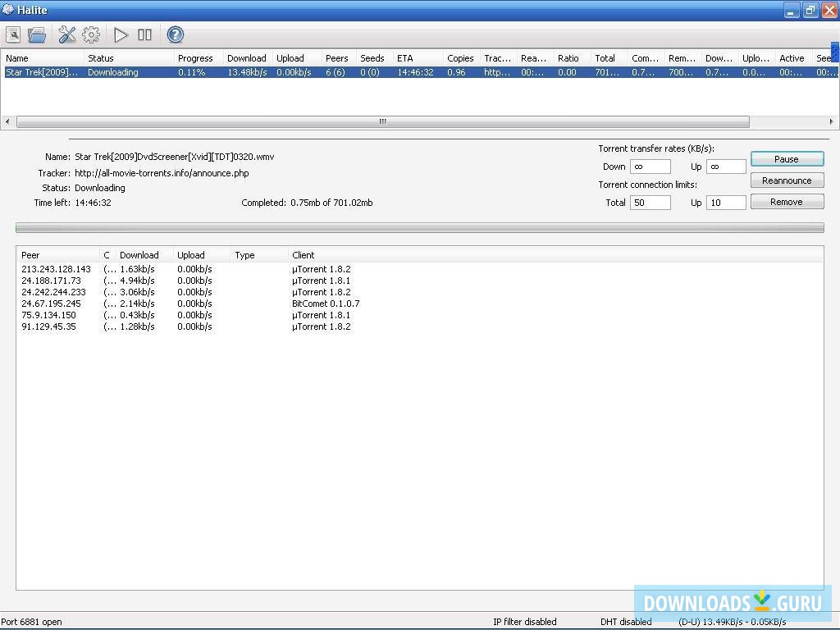This screenshot has width=840, height=630.
Task: Click the 4.94kb/s peer download value
Action: coord(137,281)
